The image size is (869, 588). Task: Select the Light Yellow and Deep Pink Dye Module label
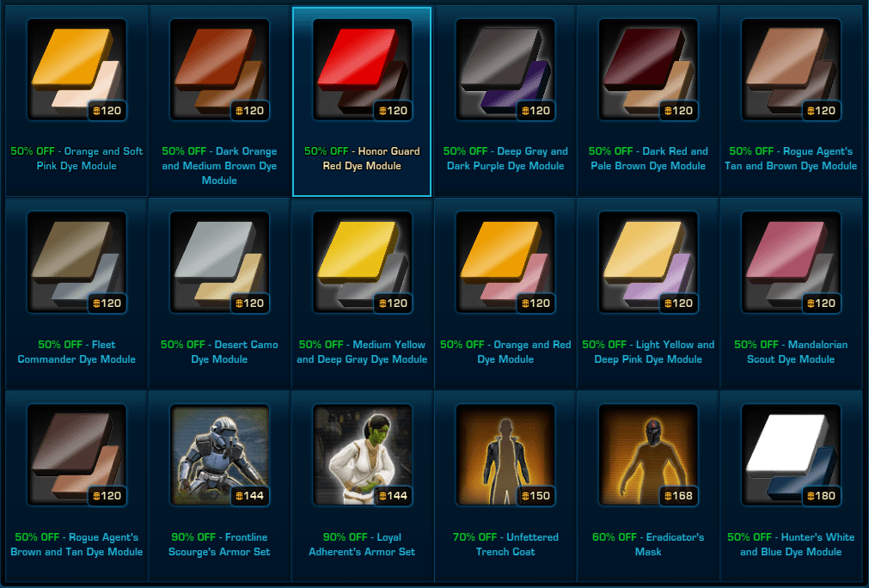[x=648, y=352]
